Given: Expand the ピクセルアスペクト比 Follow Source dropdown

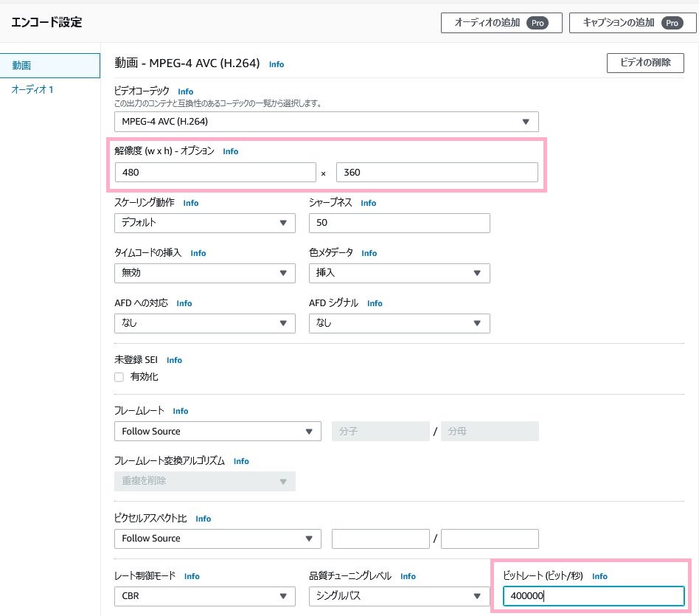Looking at the screenshot, I should (218, 539).
